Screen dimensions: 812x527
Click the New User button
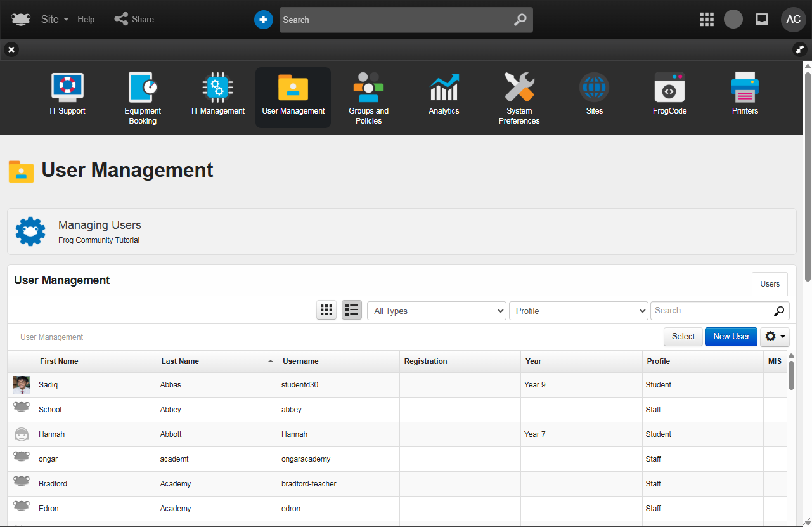731,337
